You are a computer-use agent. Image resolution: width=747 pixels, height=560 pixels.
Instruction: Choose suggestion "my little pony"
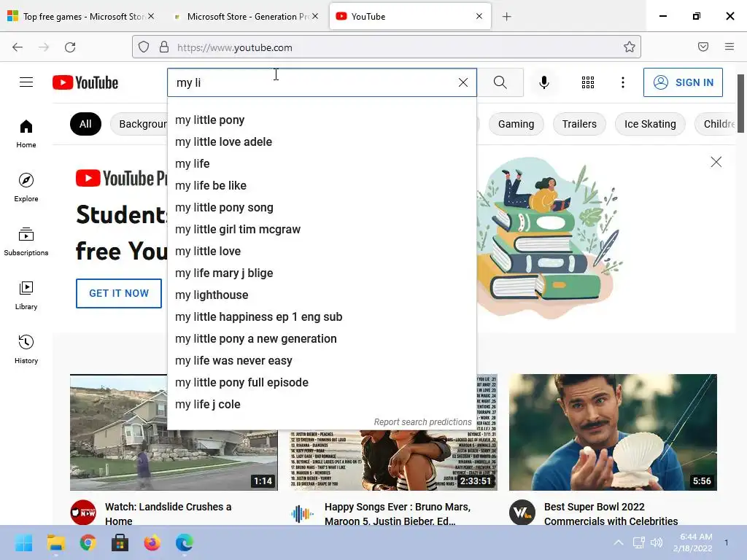(x=322, y=120)
